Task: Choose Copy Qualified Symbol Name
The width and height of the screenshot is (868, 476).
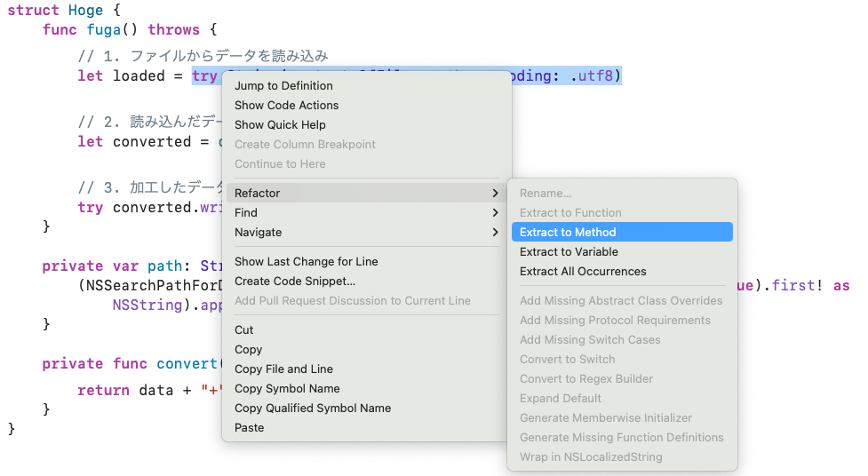Action: [x=366, y=408]
